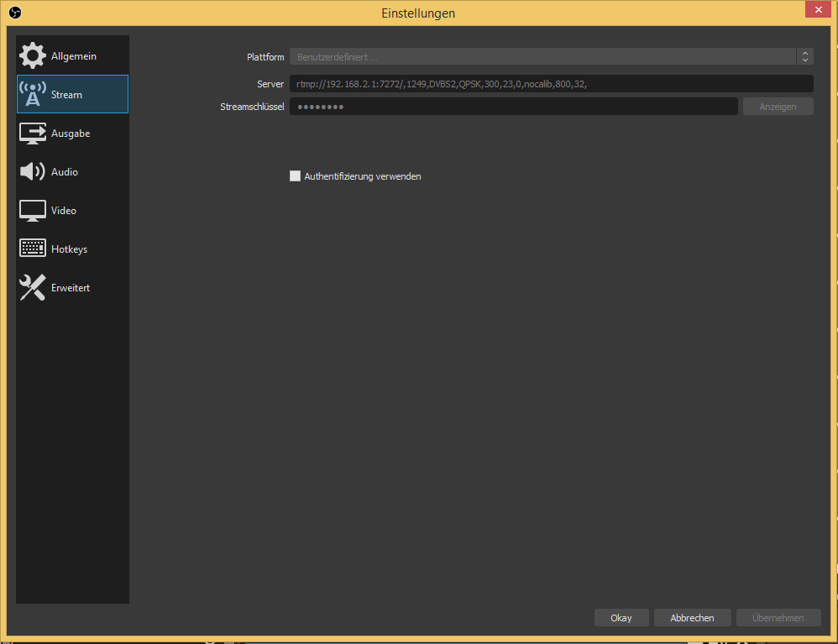Open Ausgabe settings via the monitor-arrow icon

tap(33, 134)
